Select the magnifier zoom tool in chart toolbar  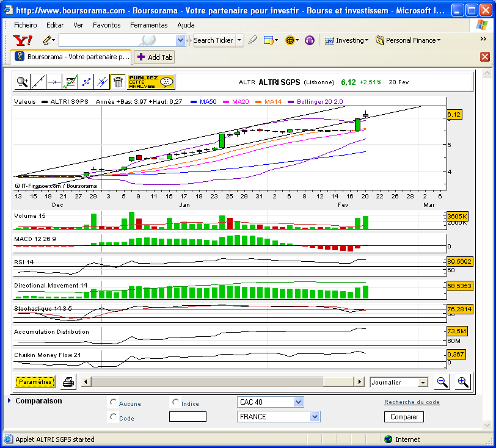22,82
